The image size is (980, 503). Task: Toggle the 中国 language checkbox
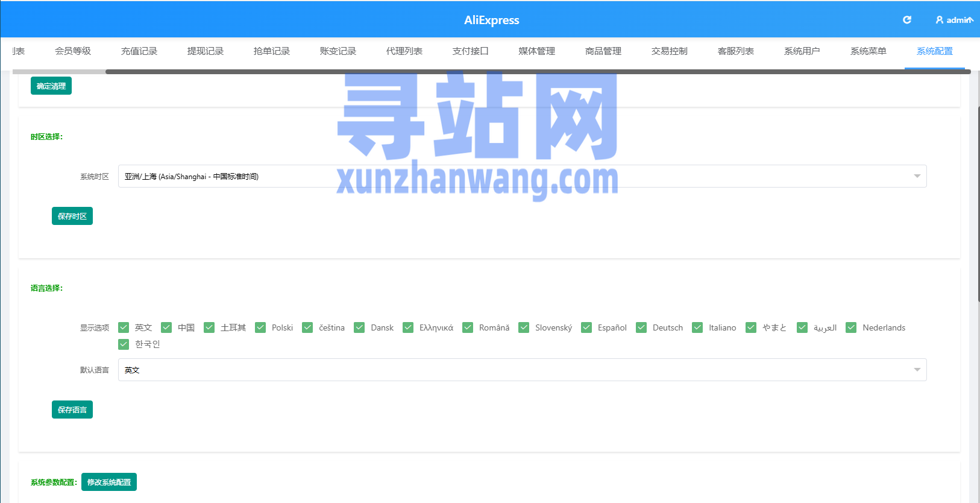pos(166,327)
